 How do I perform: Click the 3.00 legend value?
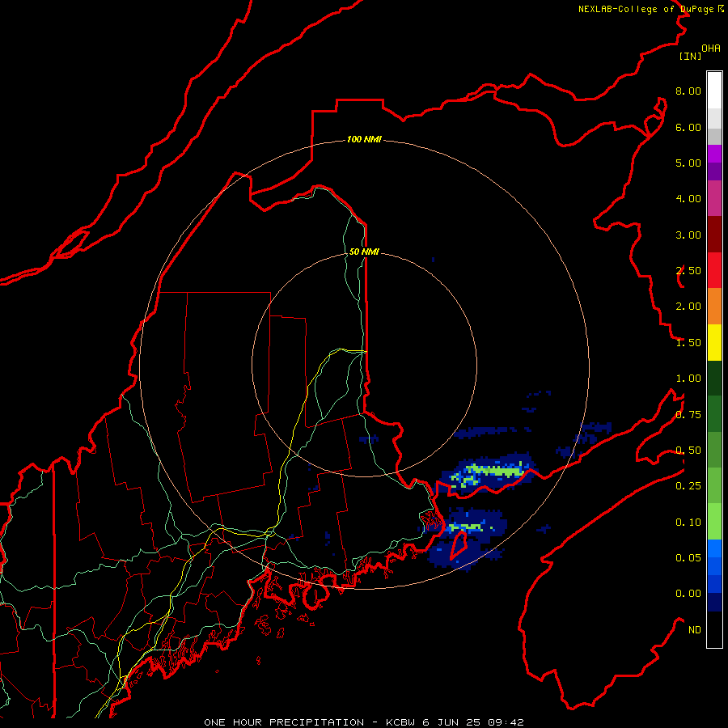coord(688,235)
